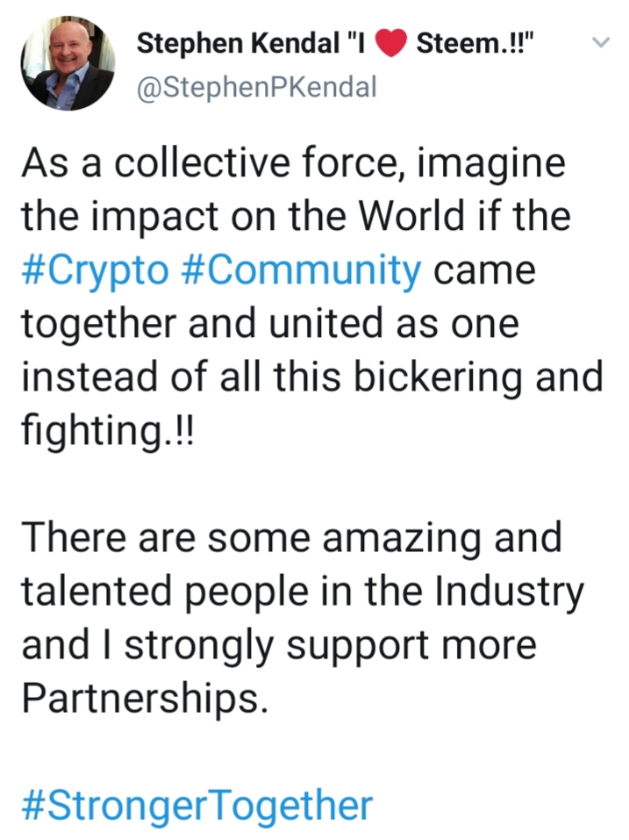Open the #Community hashtag

click(302, 270)
